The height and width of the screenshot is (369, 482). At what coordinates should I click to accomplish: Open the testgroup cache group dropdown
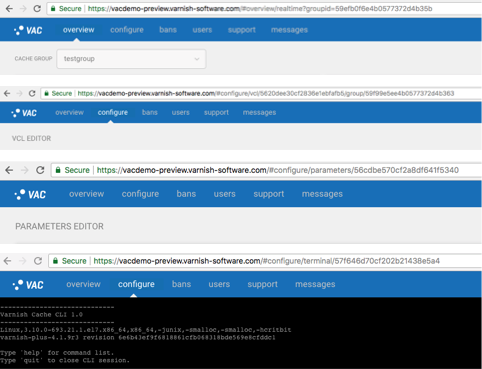click(131, 59)
